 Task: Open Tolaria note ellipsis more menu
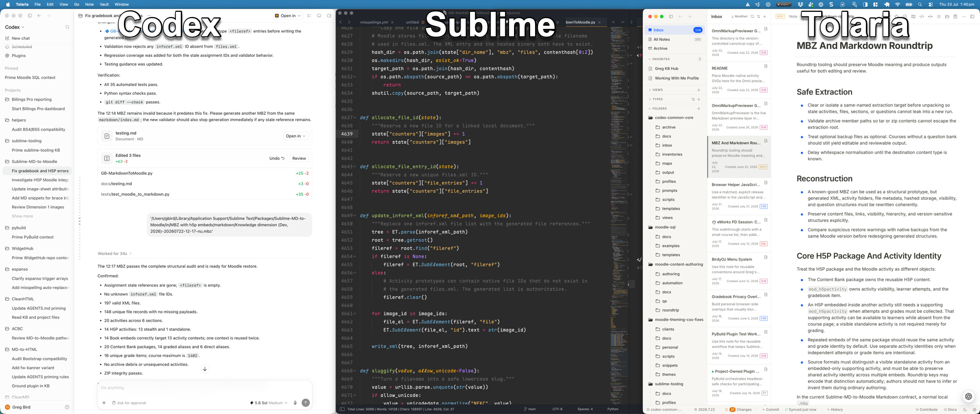tap(963, 16)
